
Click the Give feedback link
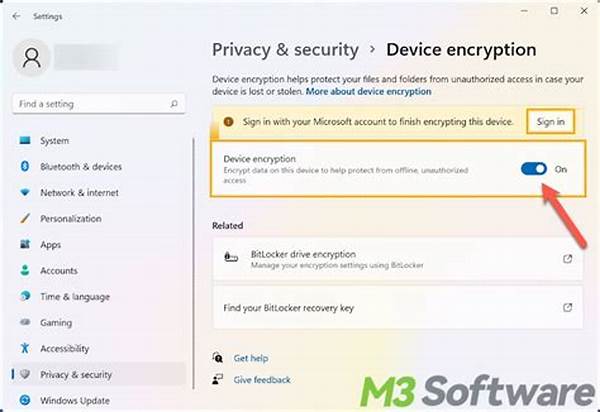tap(261, 380)
